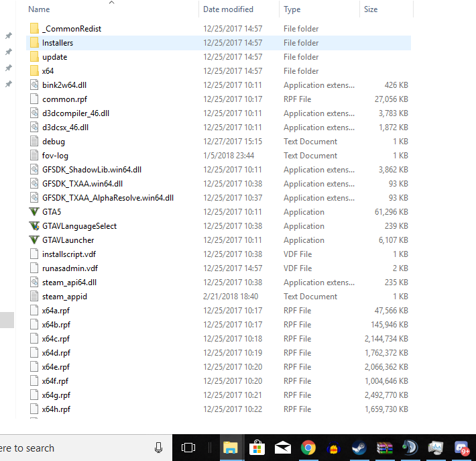Select the x64a.rpf file name
The height and width of the screenshot is (461, 476).
56,311
